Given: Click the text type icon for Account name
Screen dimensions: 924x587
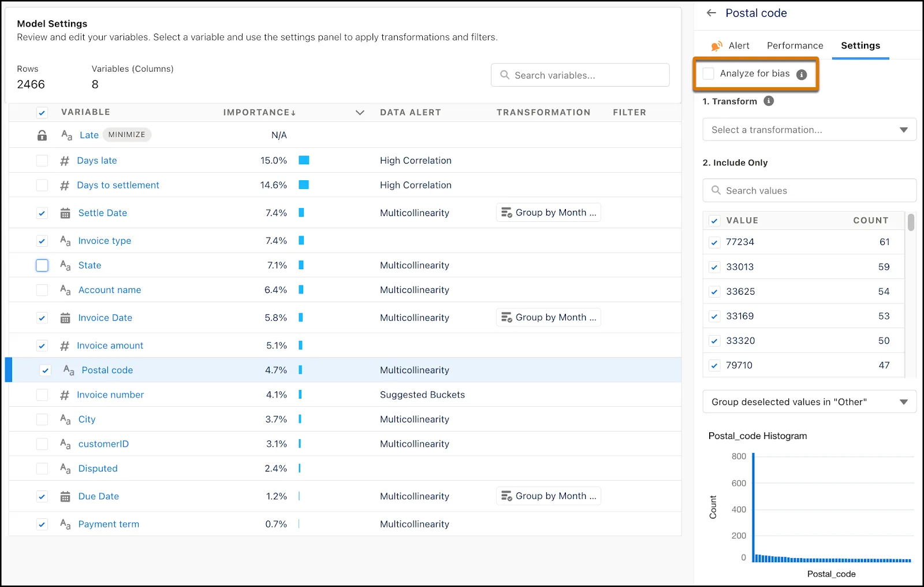Looking at the screenshot, I should (x=66, y=290).
